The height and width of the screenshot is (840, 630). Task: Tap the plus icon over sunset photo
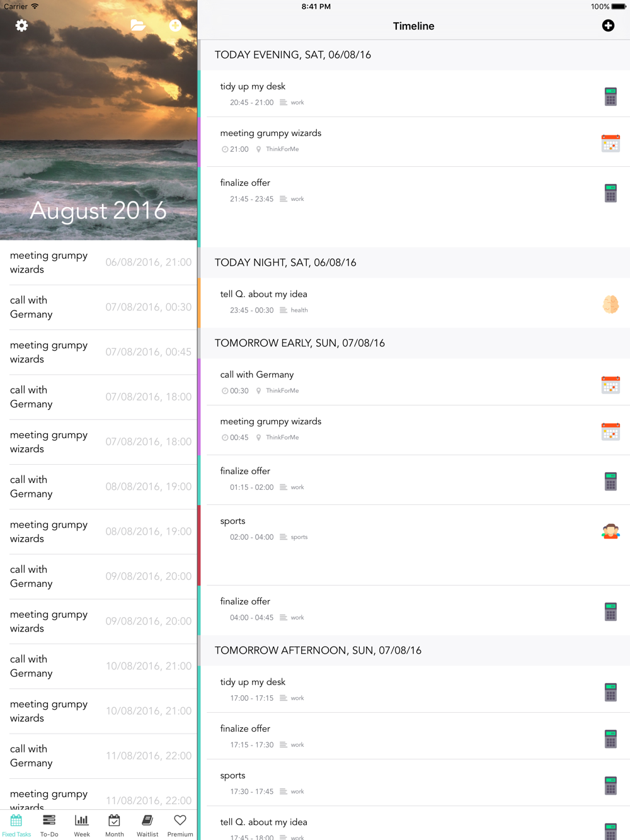(x=175, y=25)
